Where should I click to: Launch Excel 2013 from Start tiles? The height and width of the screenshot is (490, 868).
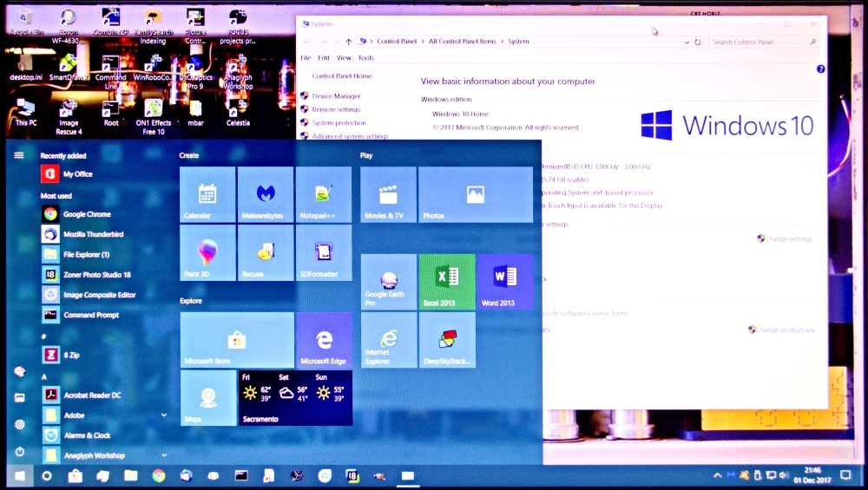coord(446,282)
